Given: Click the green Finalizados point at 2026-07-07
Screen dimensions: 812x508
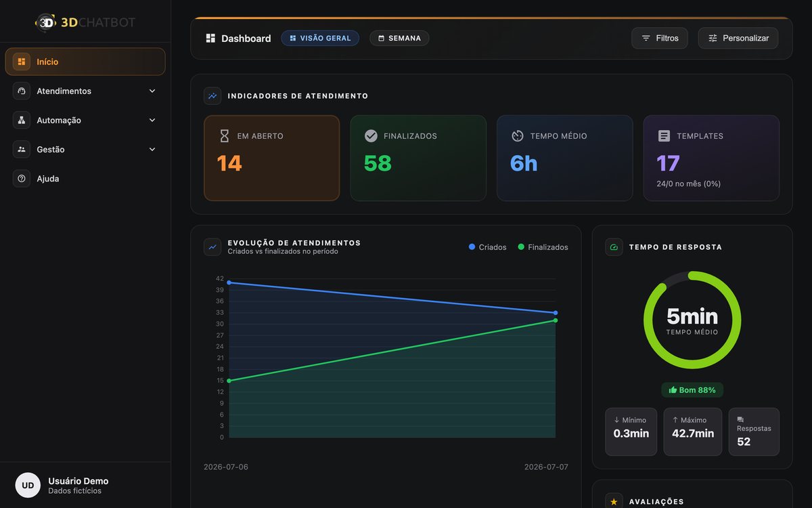Looking at the screenshot, I should click(556, 320).
